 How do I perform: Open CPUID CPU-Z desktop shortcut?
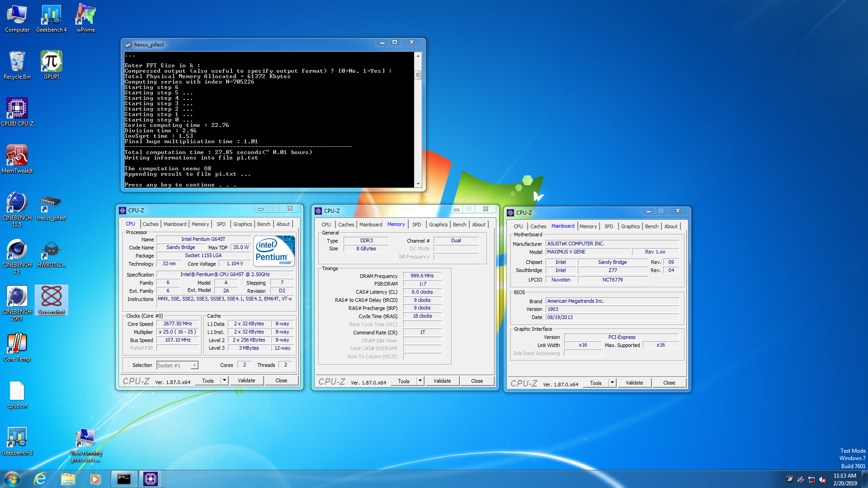(17, 113)
